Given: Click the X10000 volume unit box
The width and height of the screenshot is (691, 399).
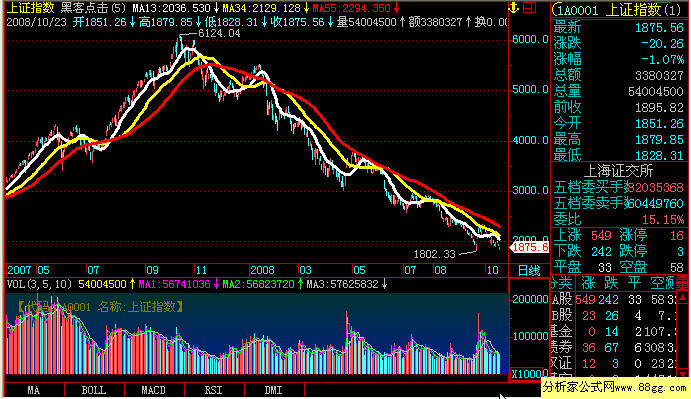Looking at the screenshot, I should 529,374.
